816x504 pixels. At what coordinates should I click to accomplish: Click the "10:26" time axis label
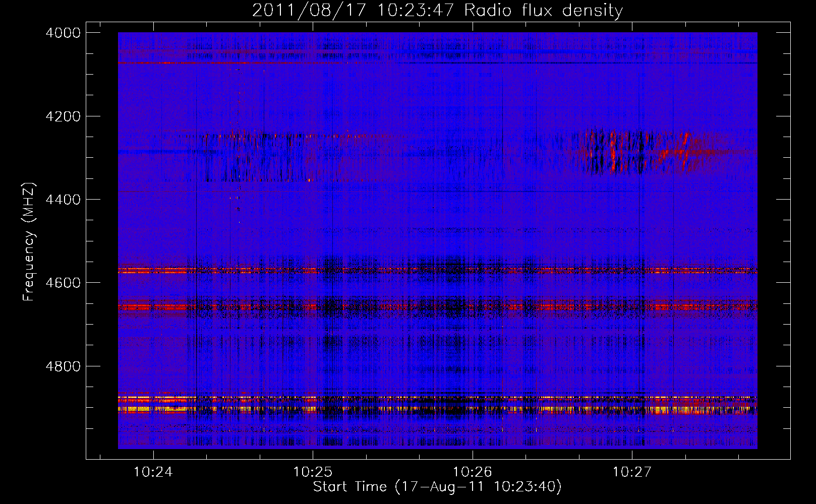(473, 472)
